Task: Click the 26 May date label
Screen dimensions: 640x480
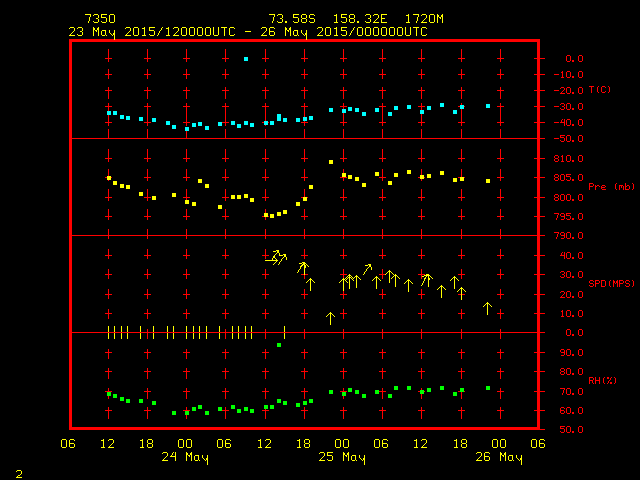Action: click(x=498, y=457)
